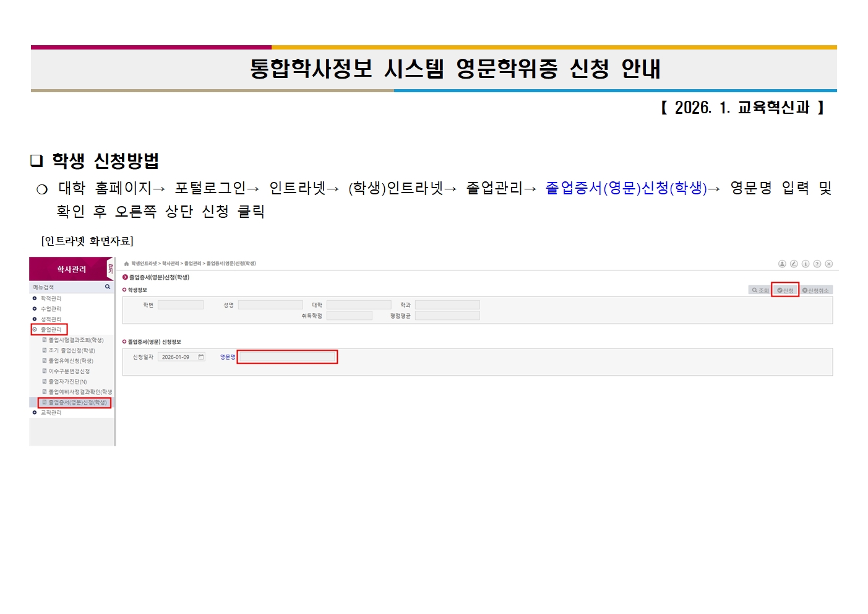Click the home icon in breadcrumb

[127, 264]
